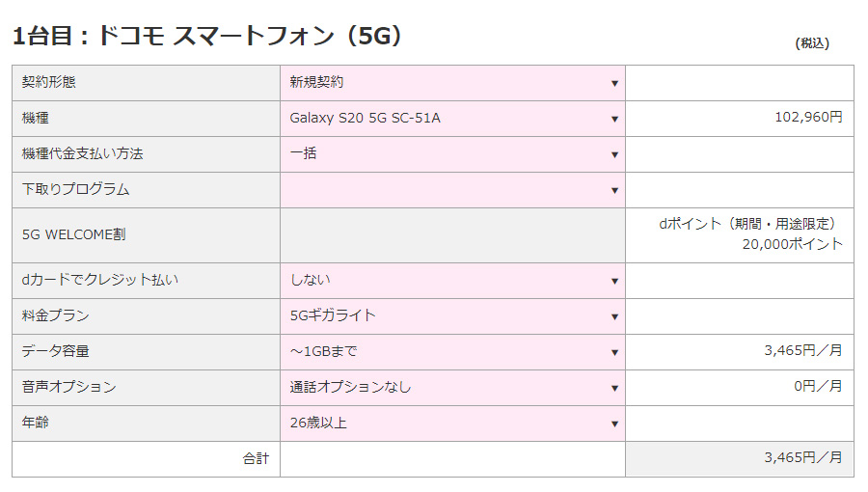This screenshot has height=492, width=868.
Task: Click the 102,960円 device price
Action: point(808,118)
